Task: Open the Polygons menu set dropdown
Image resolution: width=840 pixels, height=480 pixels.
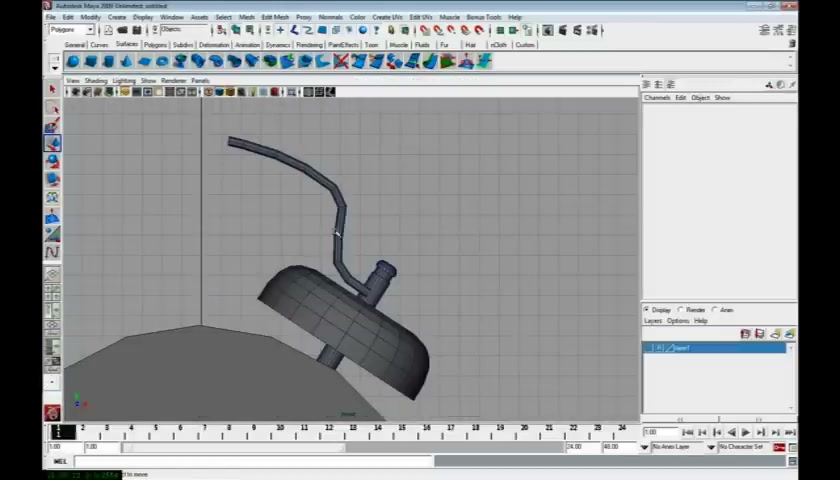Action: pos(72,30)
